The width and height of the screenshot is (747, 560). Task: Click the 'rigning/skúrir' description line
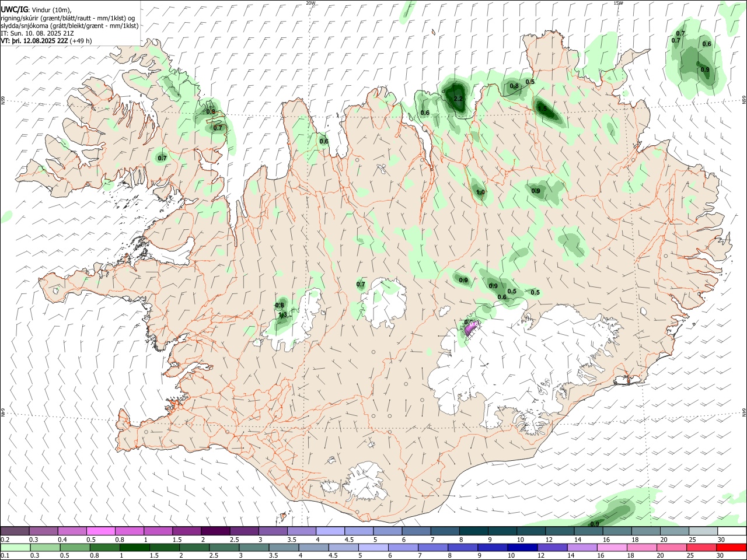(69, 18)
